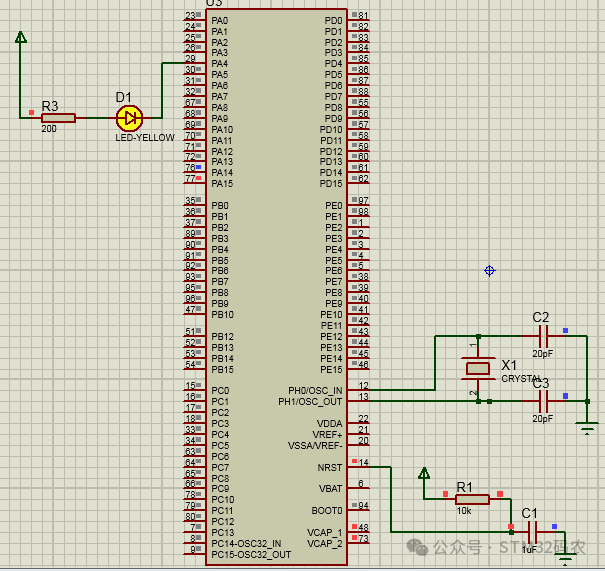Select resistor R1 body
605x571 pixels.
472,499
